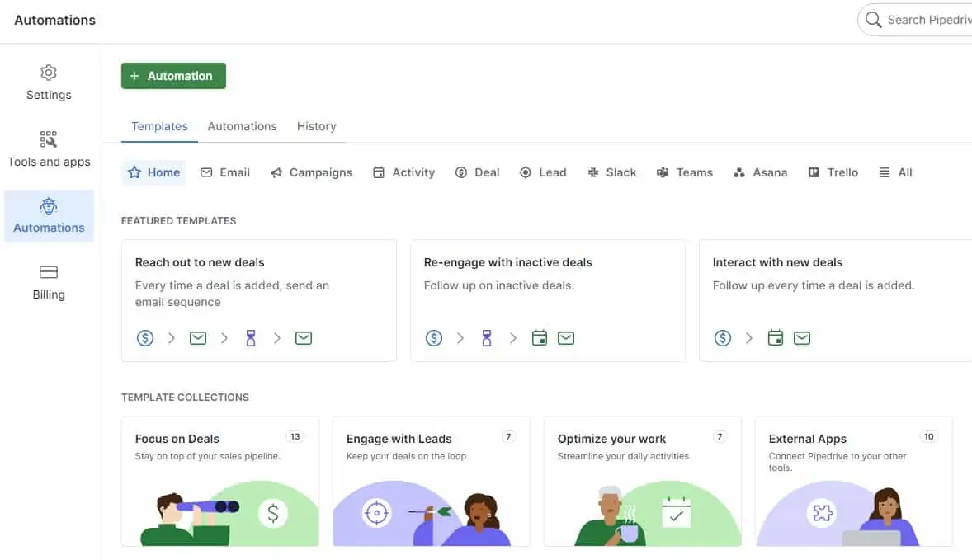Click the text 'Stay on top of your sales pipeline.'
Image resolution: width=972 pixels, height=560 pixels.
[208, 457]
